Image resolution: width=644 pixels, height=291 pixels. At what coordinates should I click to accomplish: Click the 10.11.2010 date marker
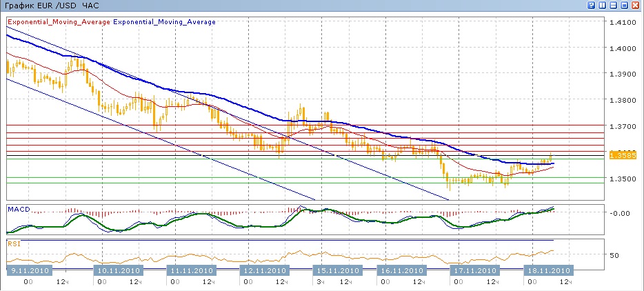120,270
